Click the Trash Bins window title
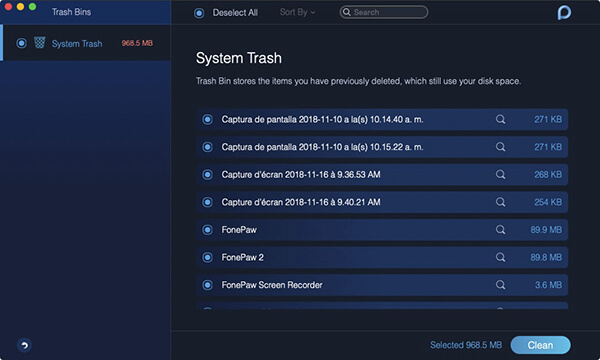 [x=72, y=12]
